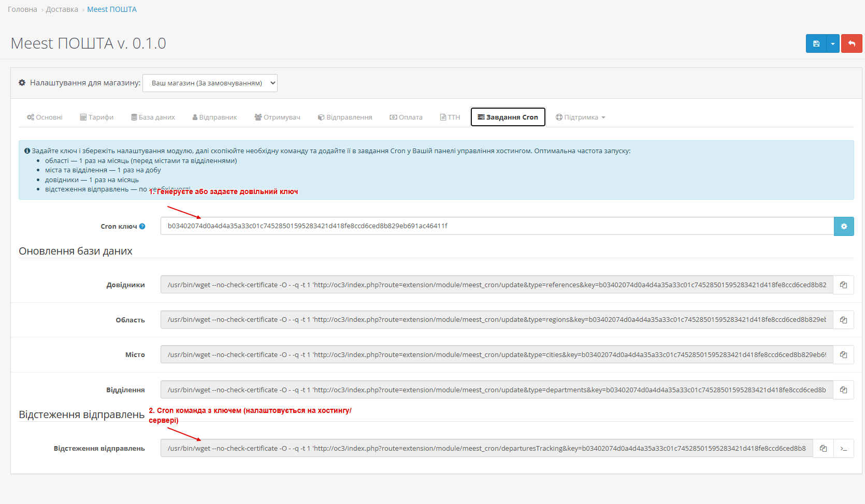Viewport: 865px width, 504px height.
Task: Copy the Область cron command
Action: [843, 320]
